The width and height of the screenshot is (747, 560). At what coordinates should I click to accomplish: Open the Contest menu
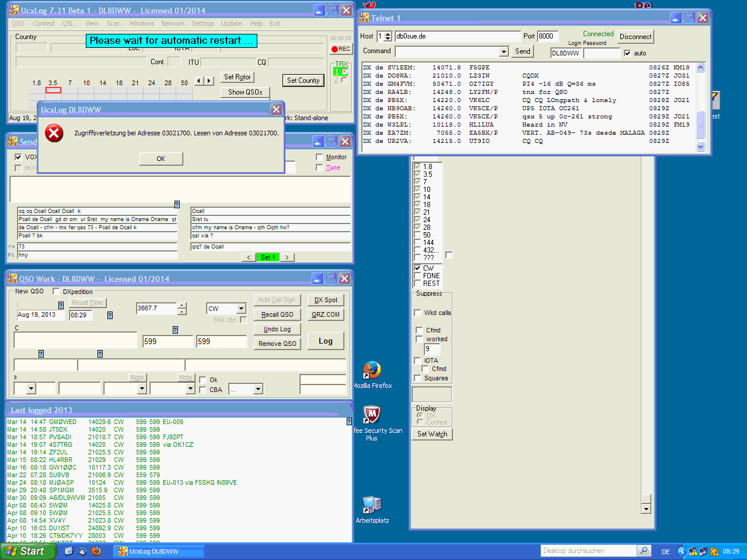[44, 23]
